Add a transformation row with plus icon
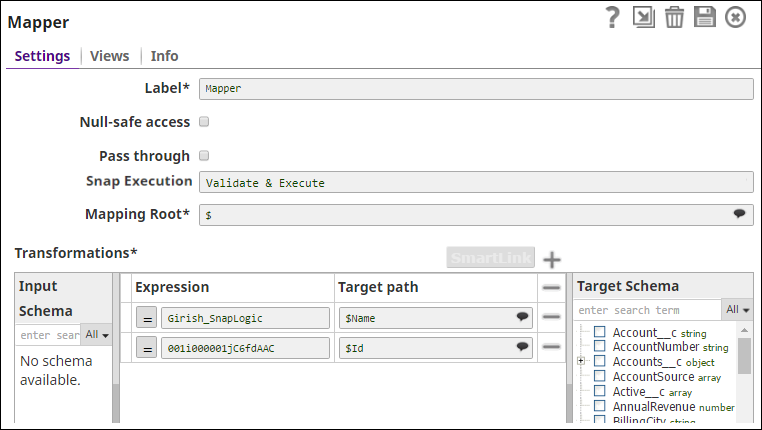762x430 pixels. [x=552, y=259]
